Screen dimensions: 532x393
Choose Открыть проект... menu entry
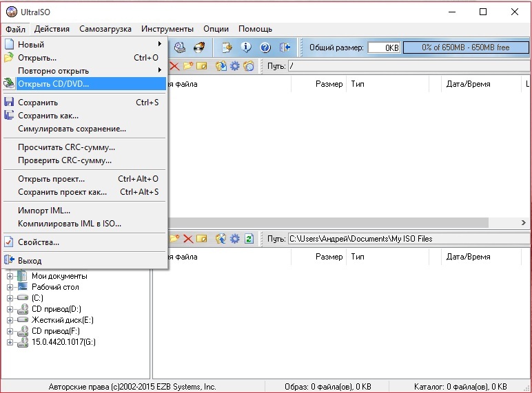coord(84,179)
